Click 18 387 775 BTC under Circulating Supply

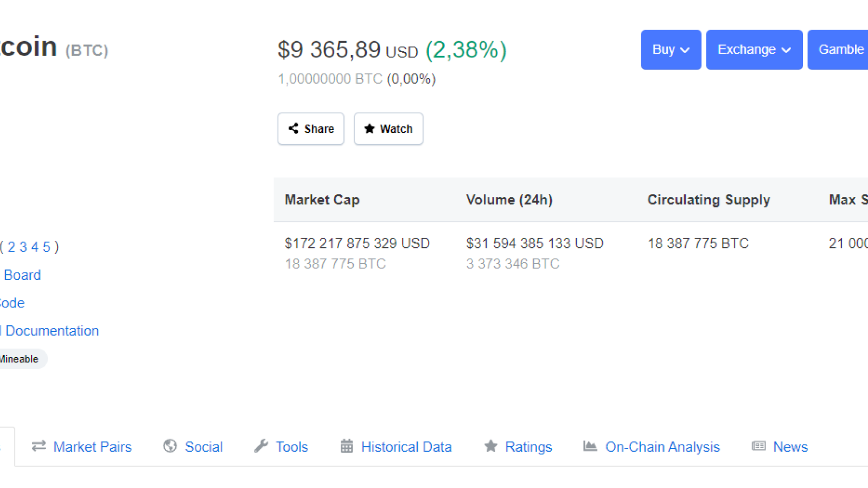(698, 243)
